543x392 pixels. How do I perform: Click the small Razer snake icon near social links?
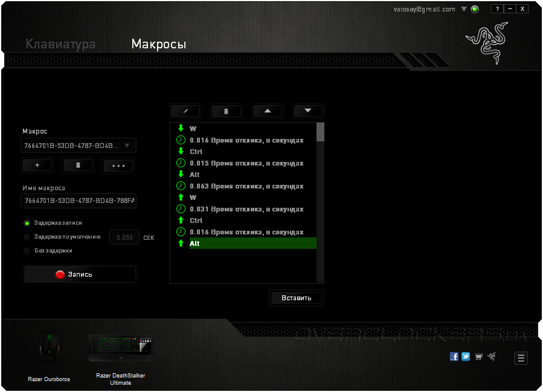point(492,356)
